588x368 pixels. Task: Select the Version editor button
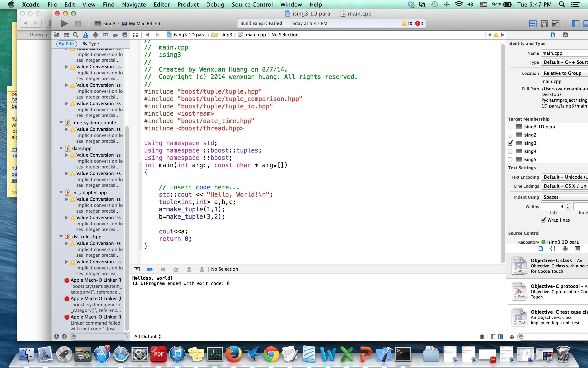pyautogui.click(x=556, y=24)
